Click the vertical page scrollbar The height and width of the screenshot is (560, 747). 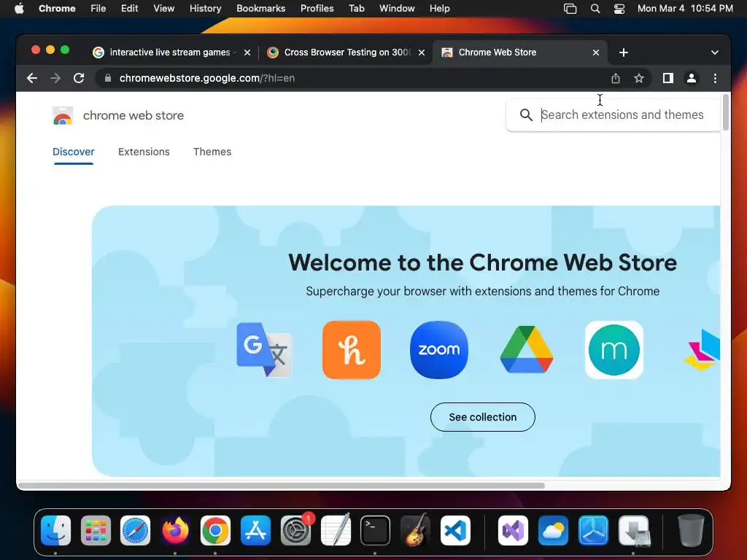point(726,112)
